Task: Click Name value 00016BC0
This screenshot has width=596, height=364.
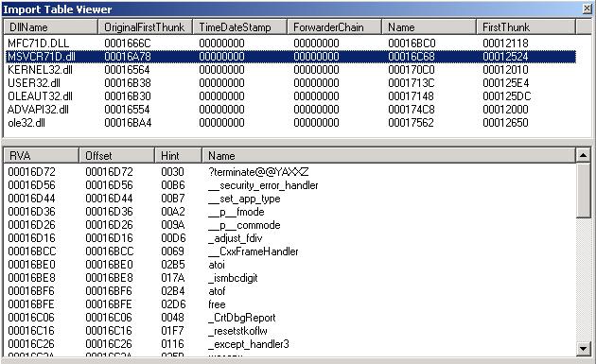Action: coord(412,43)
